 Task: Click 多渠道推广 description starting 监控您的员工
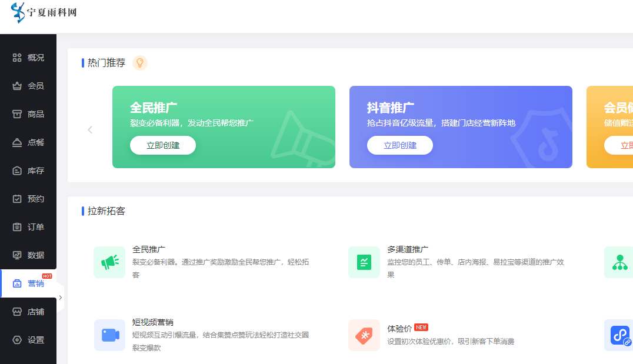pos(475,268)
